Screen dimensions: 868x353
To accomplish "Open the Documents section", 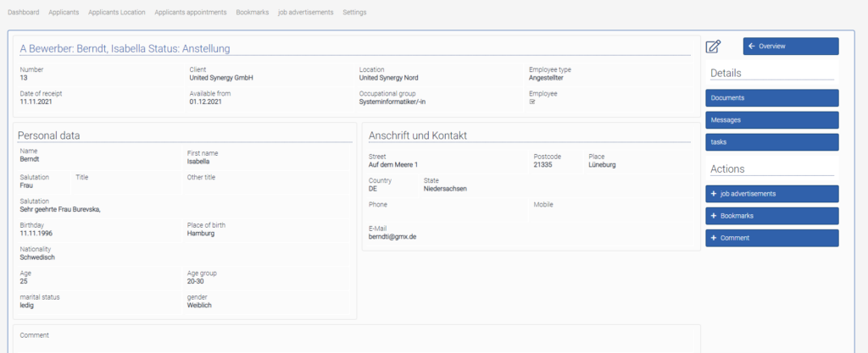I will (771, 98).
